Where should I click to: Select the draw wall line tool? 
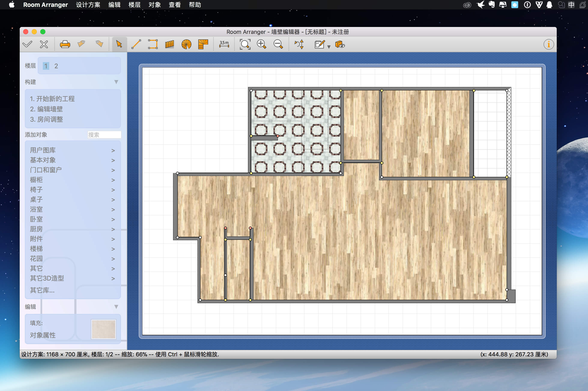tap(136, 44)
